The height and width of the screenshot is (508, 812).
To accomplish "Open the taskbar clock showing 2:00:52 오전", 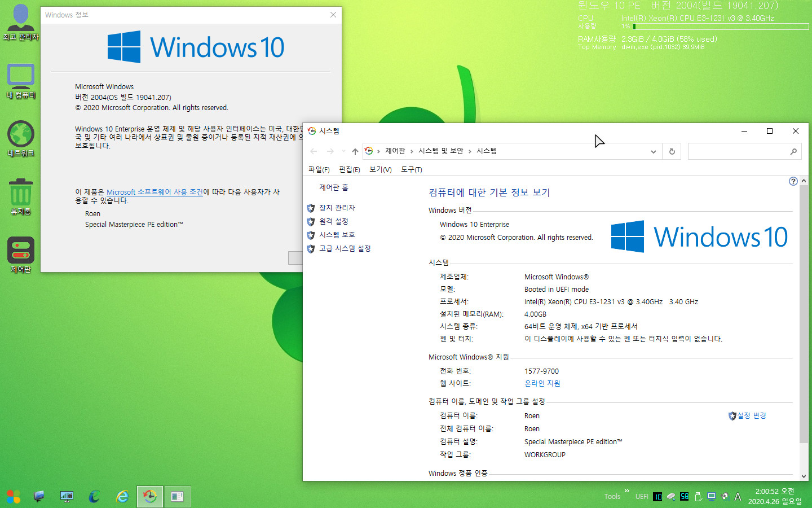I will 775,497.
